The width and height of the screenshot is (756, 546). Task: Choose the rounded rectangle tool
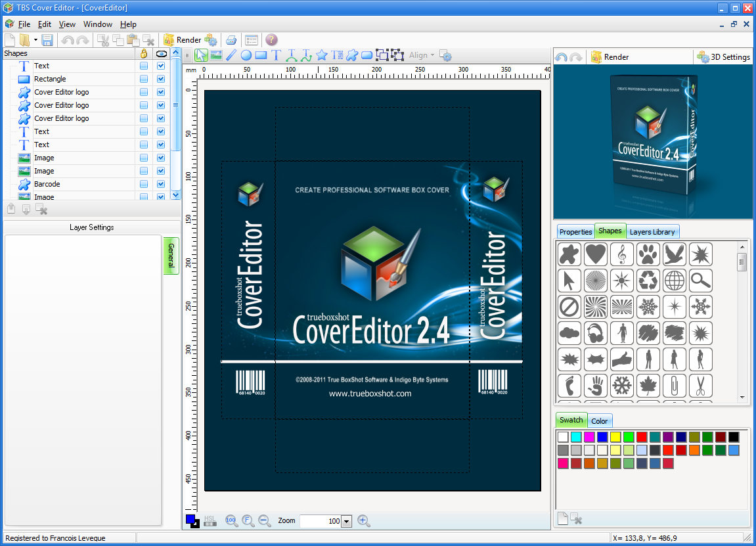coord(367,55)
